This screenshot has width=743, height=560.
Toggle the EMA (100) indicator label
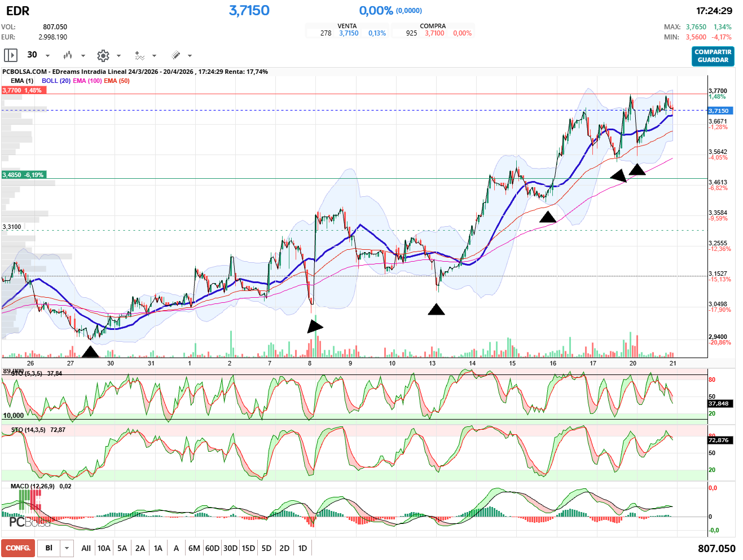(87, 81)
